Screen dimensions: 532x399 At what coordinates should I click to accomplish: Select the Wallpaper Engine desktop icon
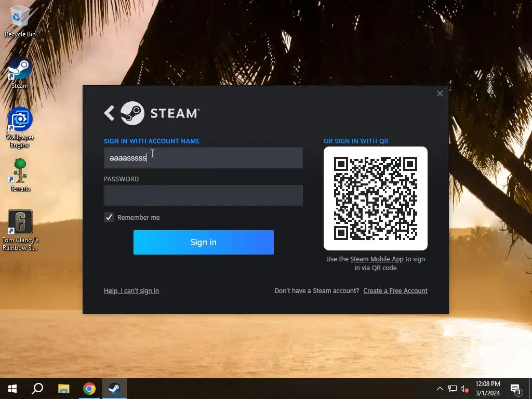pyautogui.click(x=20, y=128)
